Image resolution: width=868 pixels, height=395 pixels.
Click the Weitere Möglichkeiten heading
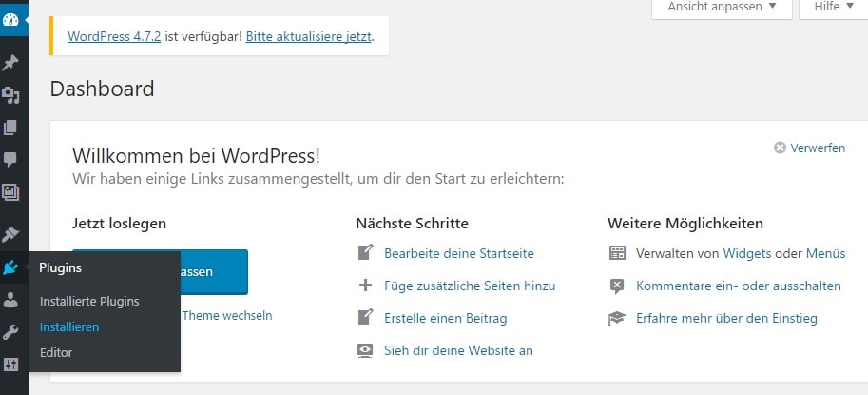(x=685, y=224)
